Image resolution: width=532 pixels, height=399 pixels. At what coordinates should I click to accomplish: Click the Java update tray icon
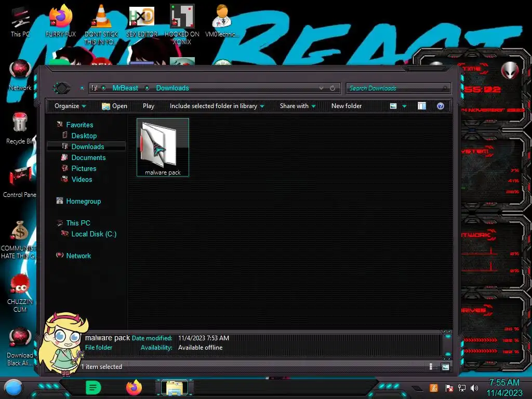[x=434, y=388]
